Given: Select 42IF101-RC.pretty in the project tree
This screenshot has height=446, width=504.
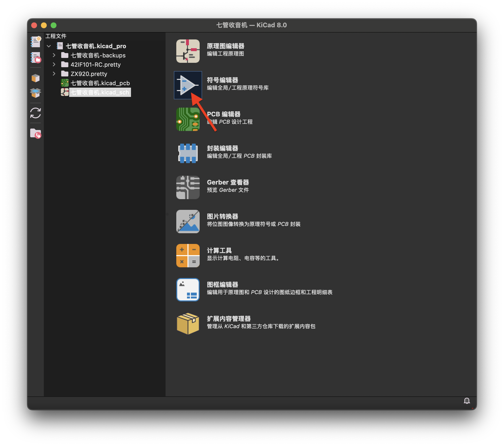Looking at the screenshot, I should [95, 65].
